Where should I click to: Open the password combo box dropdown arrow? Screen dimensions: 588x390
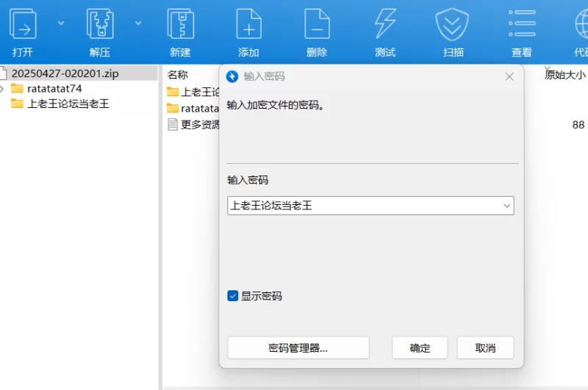pyautogui.click(x=506, y=206)
